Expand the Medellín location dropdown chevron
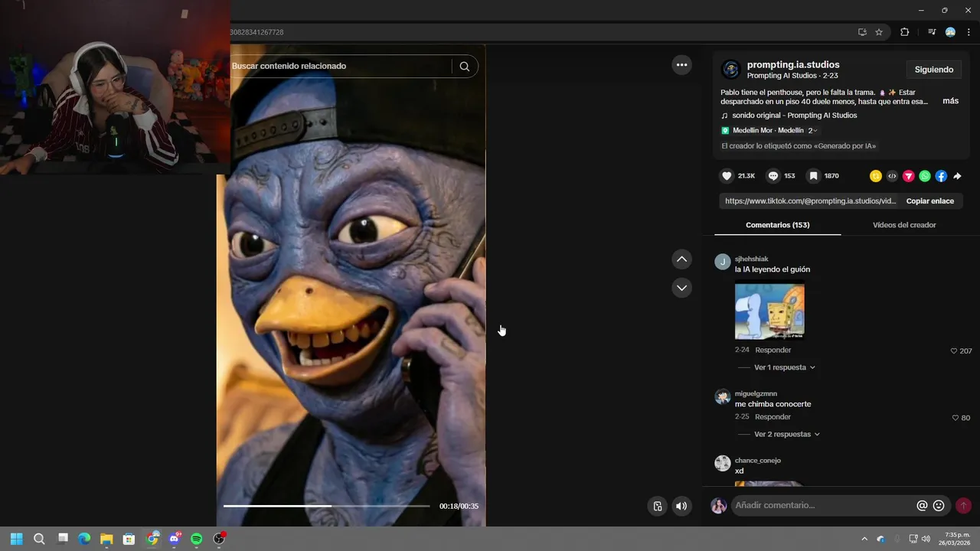The image size is (980, 551). (x=816, y=131)
